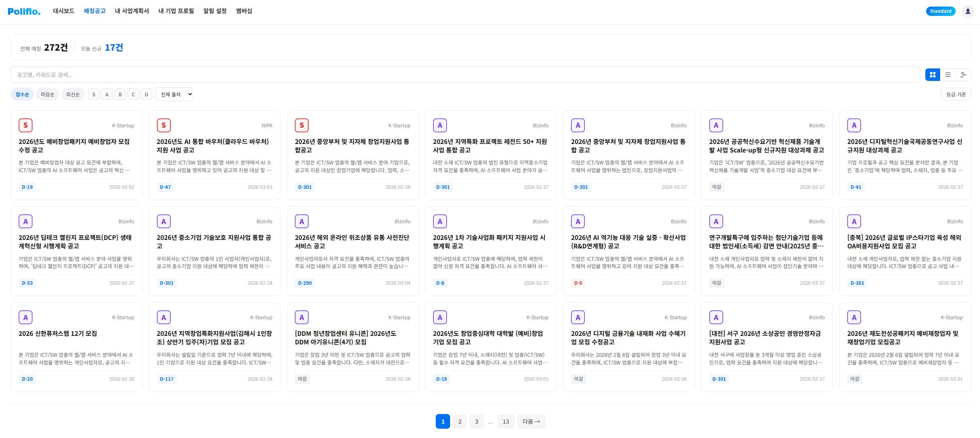Toggle the S grade filter

(93, 94)
